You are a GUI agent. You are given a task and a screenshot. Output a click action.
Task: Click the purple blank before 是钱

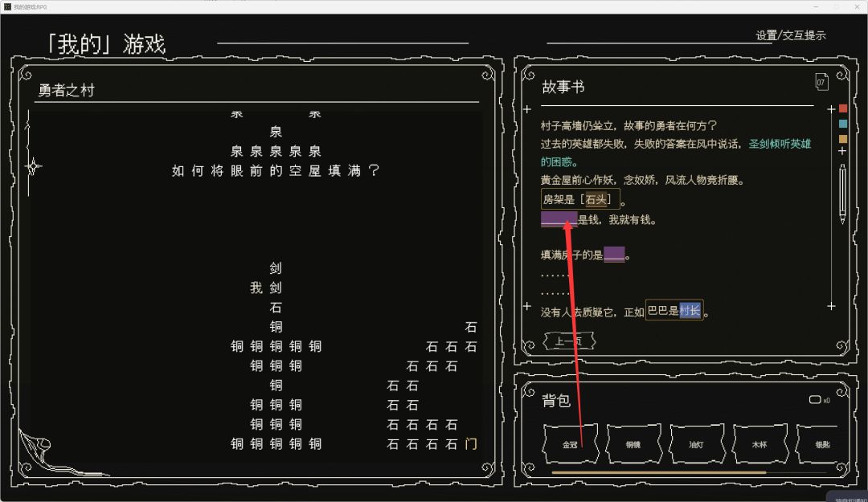pyautogui.click(x=559, y=219)
